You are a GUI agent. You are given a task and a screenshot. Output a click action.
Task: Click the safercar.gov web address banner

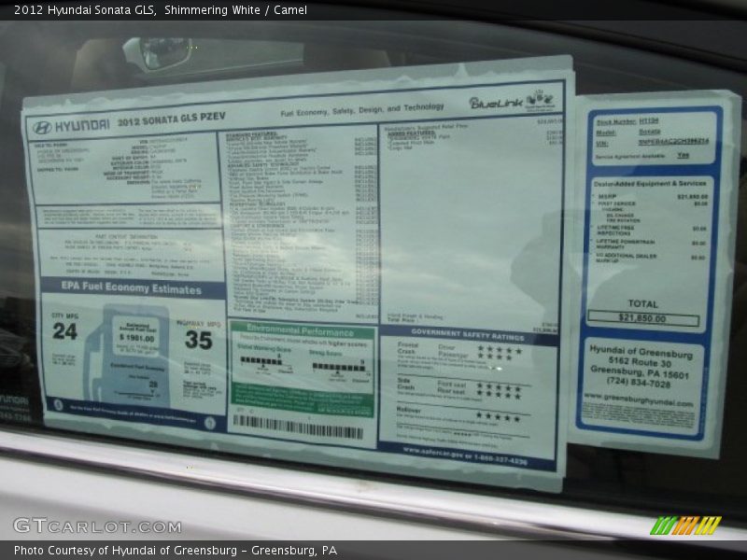click(x=465, y=455)
